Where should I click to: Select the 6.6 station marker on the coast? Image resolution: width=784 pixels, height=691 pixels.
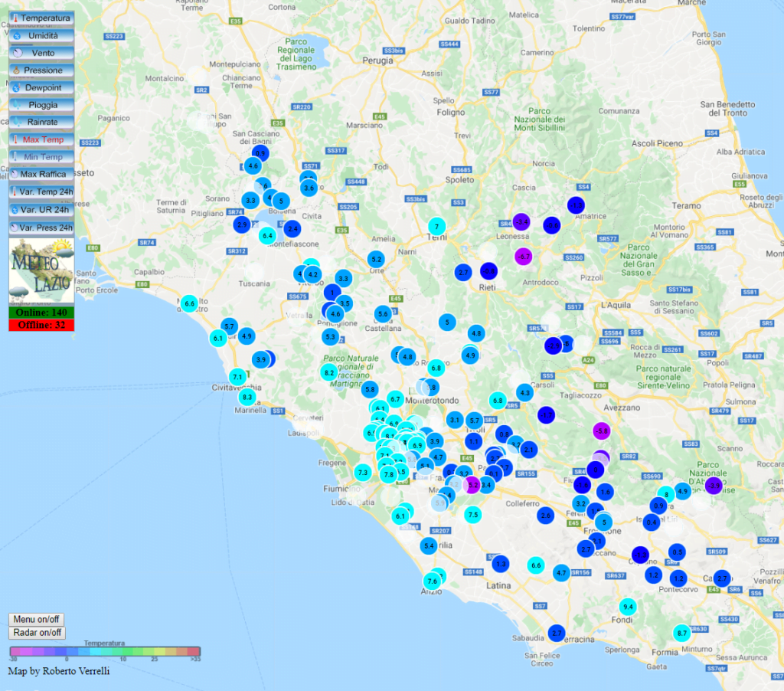coord(190,304)
